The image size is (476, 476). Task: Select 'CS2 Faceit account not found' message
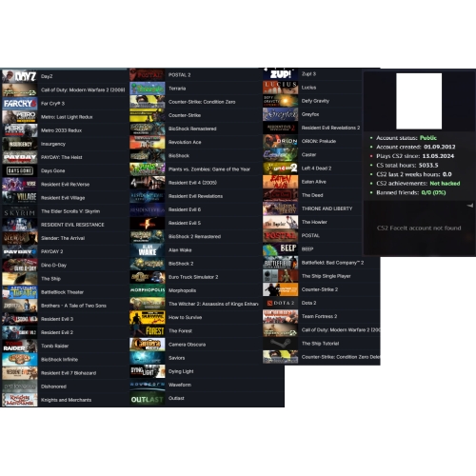click(x=419, y=228)
